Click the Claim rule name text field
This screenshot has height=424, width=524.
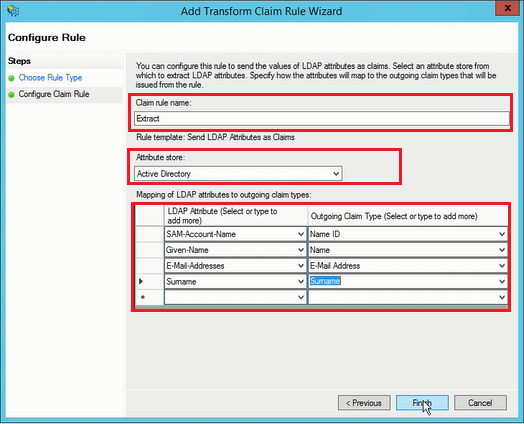coord(321,119)
